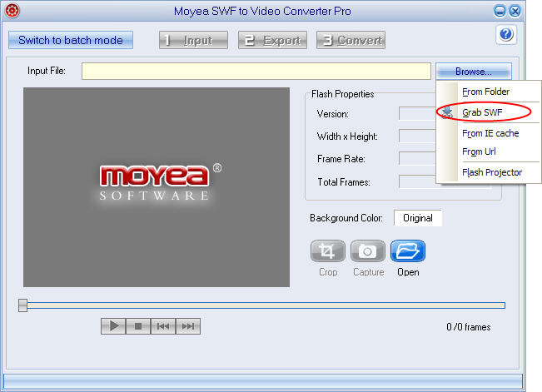Jump to the previous frame
This screenshot has width=542, height=392.
tap(163, 326)
